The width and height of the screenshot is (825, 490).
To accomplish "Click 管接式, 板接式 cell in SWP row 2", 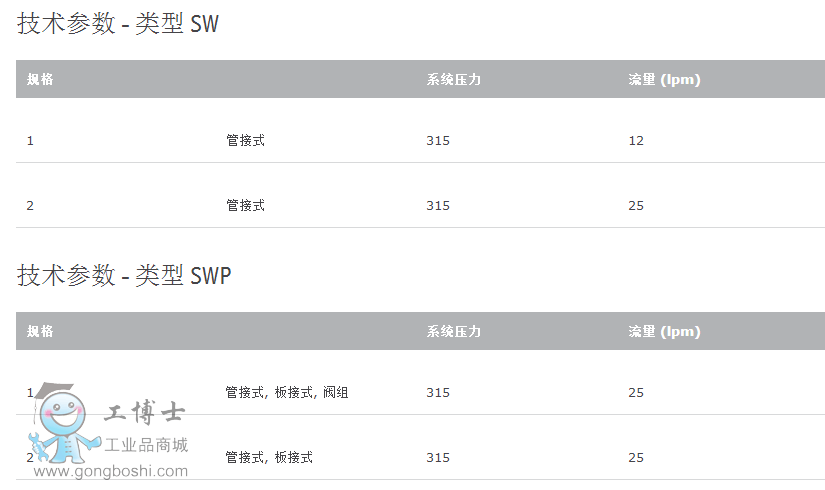I will (269, 457).
